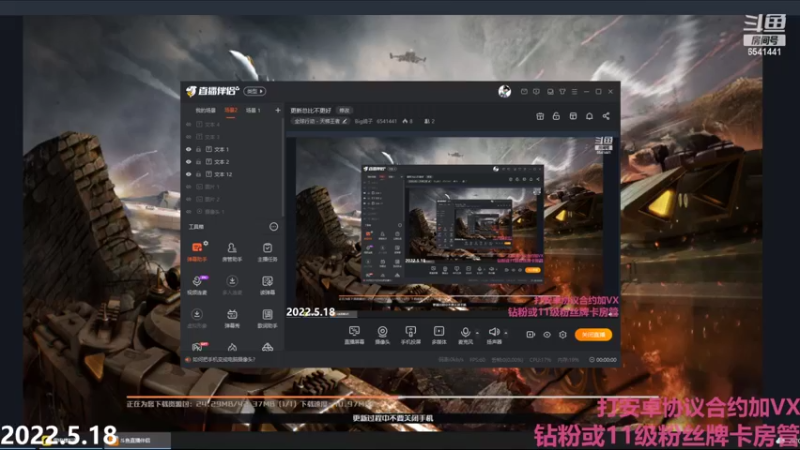
Task: Select the 文本 12 layer row
Action: 233,174
